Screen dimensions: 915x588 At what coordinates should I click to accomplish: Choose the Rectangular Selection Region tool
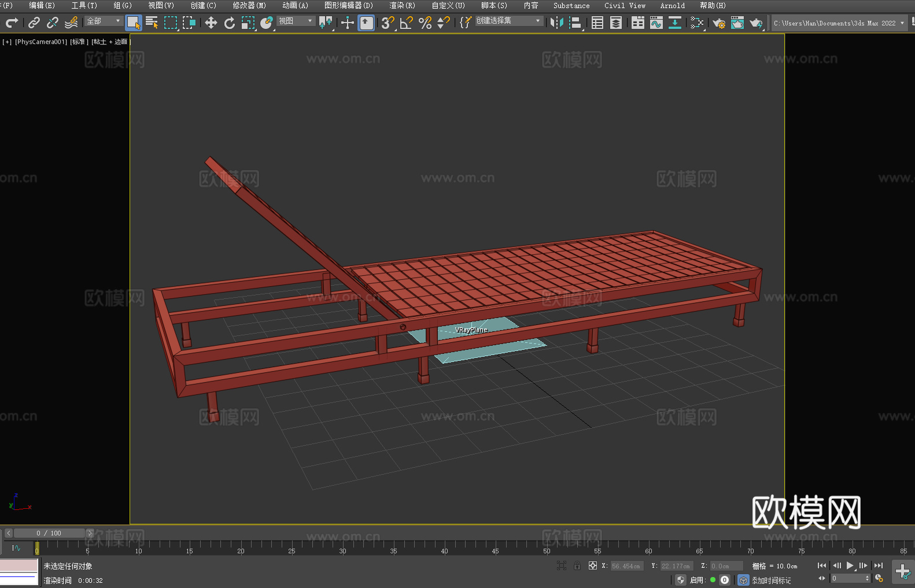(x=171, y=23)
